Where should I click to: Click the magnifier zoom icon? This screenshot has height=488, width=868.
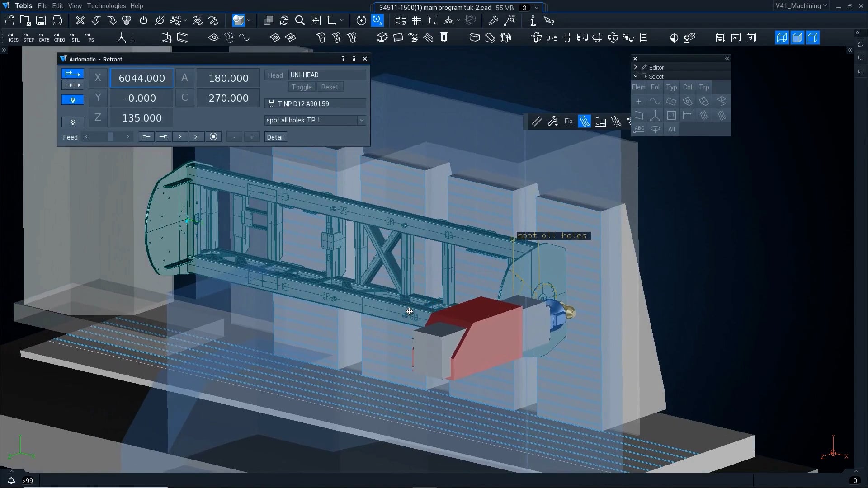300,21
